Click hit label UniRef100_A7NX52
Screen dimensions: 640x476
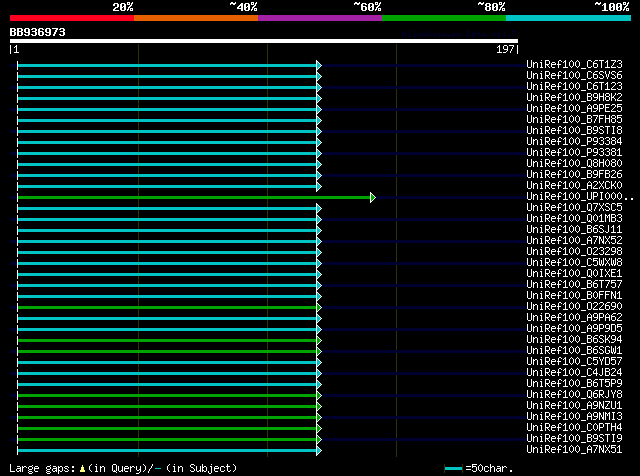(574, 241)
